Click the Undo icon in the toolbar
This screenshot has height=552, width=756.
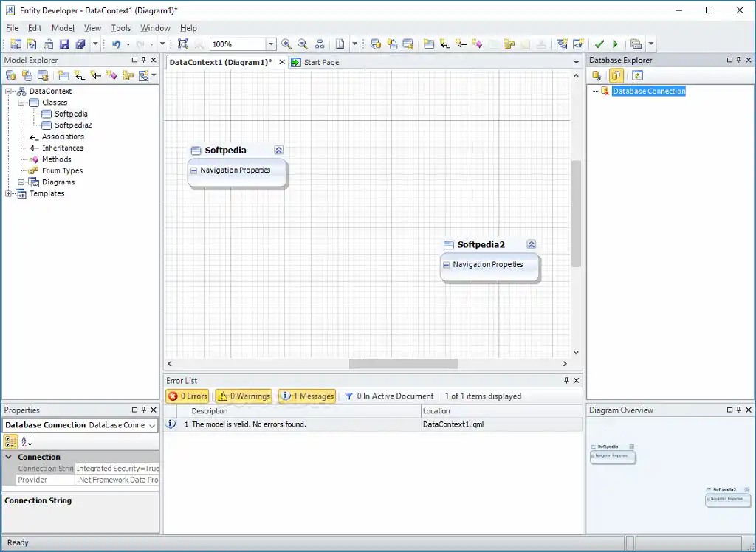116,44
